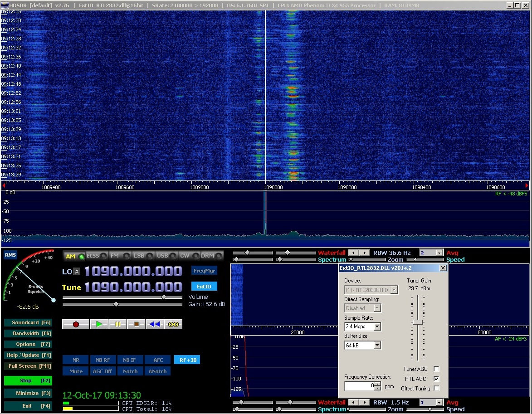Open Soundcard [F5] settings

28,322
